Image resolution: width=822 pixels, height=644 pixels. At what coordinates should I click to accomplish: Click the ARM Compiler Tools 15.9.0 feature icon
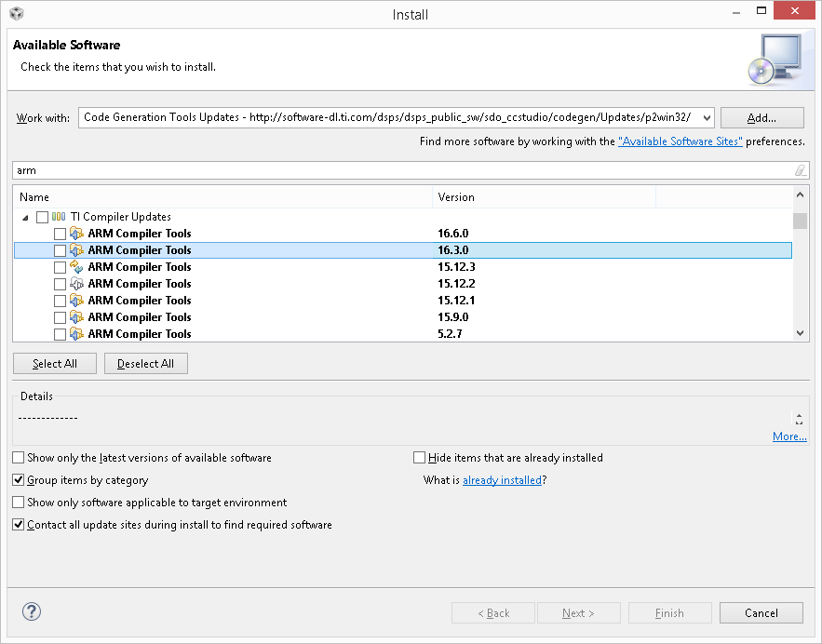[76, 317]
